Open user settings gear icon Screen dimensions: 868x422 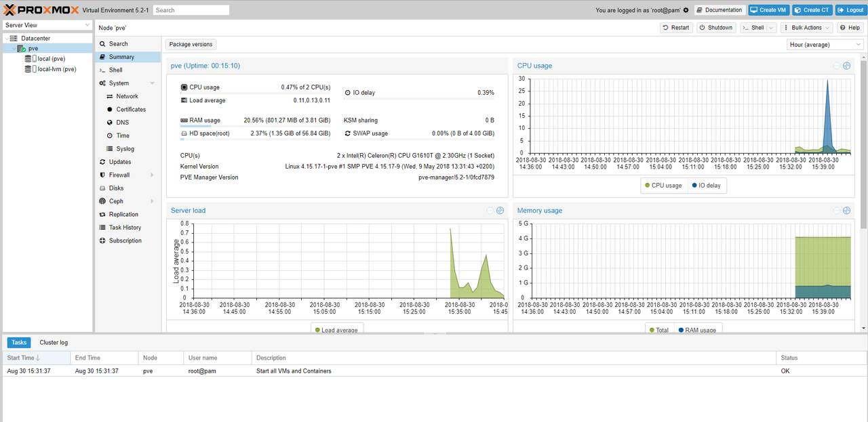pyautogui.click(x=686, y=10)
